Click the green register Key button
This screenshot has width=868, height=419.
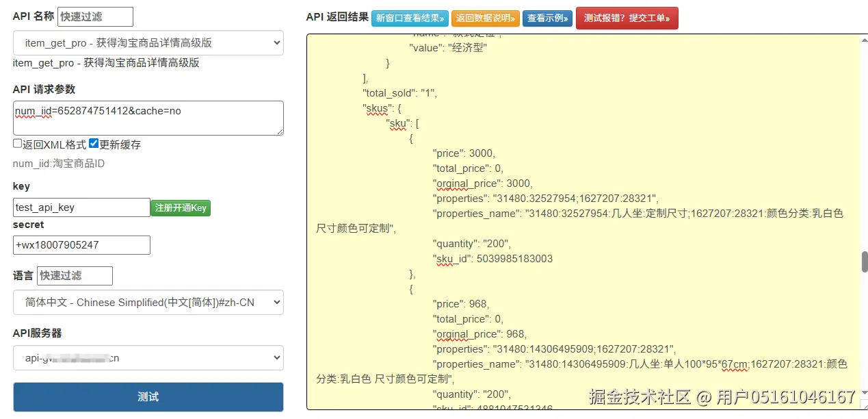pyautogui.click(x=181, y=208)
